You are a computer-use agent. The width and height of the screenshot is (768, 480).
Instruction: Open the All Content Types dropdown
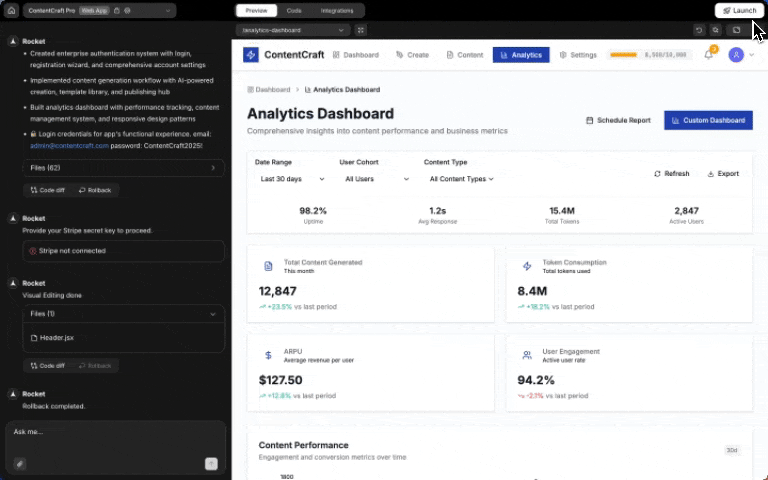coord(461,179)
